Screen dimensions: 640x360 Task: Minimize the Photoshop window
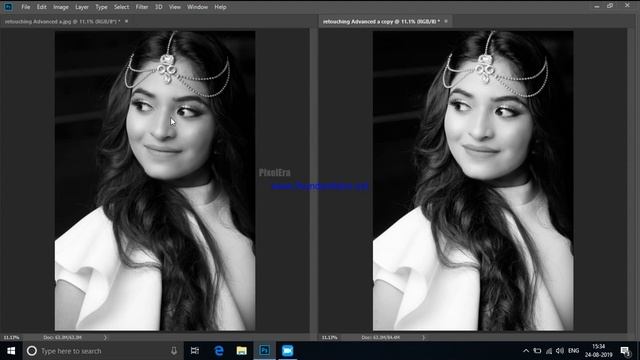tap(597, 6)
